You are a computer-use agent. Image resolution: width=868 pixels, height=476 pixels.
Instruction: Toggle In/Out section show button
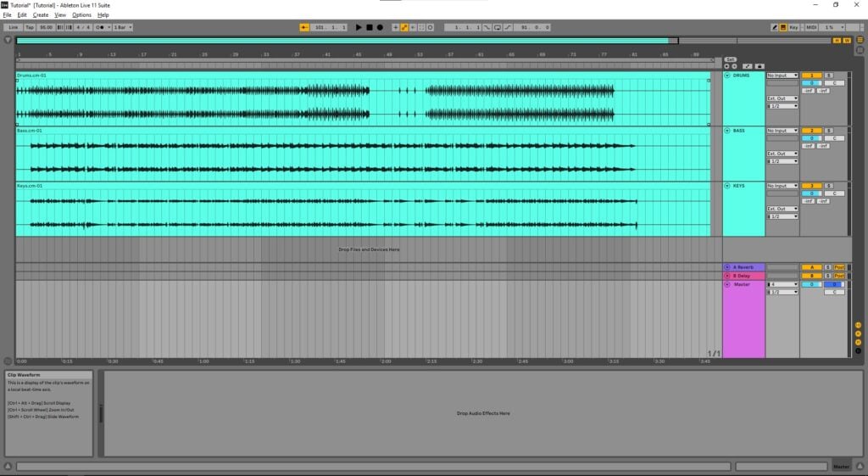859,325
